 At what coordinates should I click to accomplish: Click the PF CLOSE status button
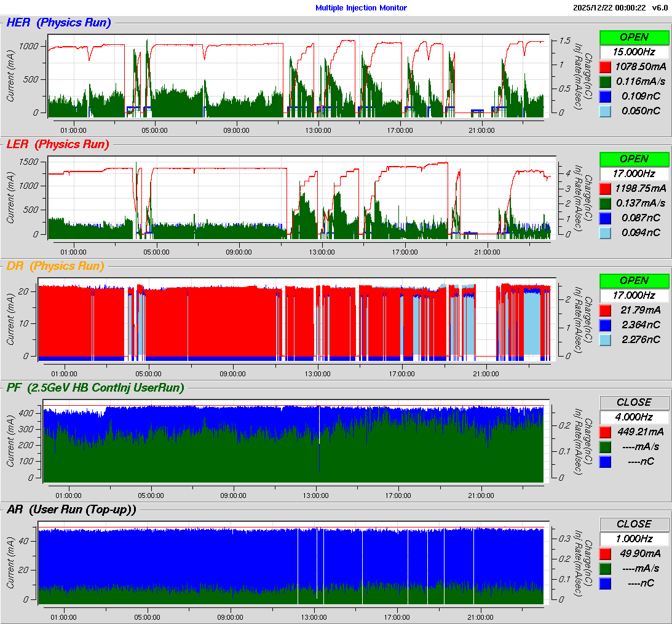click(634, 402)
